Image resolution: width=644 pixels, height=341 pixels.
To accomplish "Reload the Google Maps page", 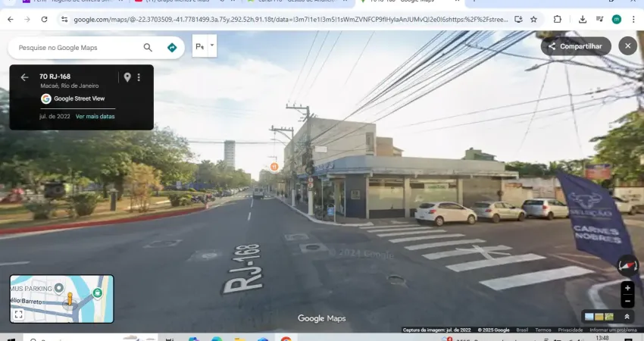I will tap(45, 19).
